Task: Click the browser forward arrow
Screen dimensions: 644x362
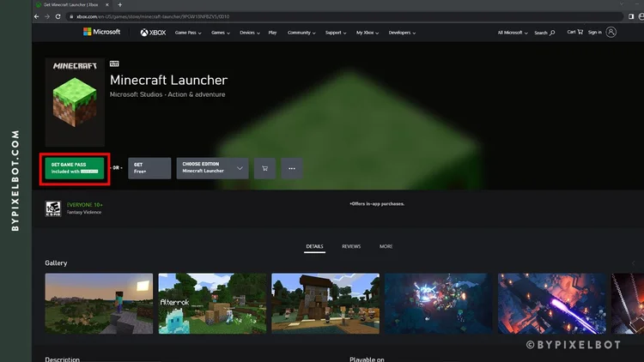Action: pos(47,17)
